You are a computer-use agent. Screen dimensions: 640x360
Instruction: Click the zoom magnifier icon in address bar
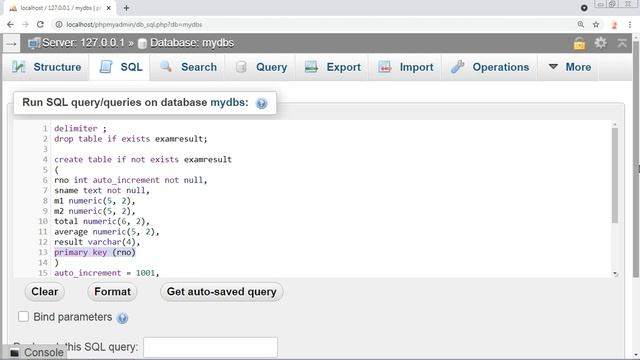[580, 24]
